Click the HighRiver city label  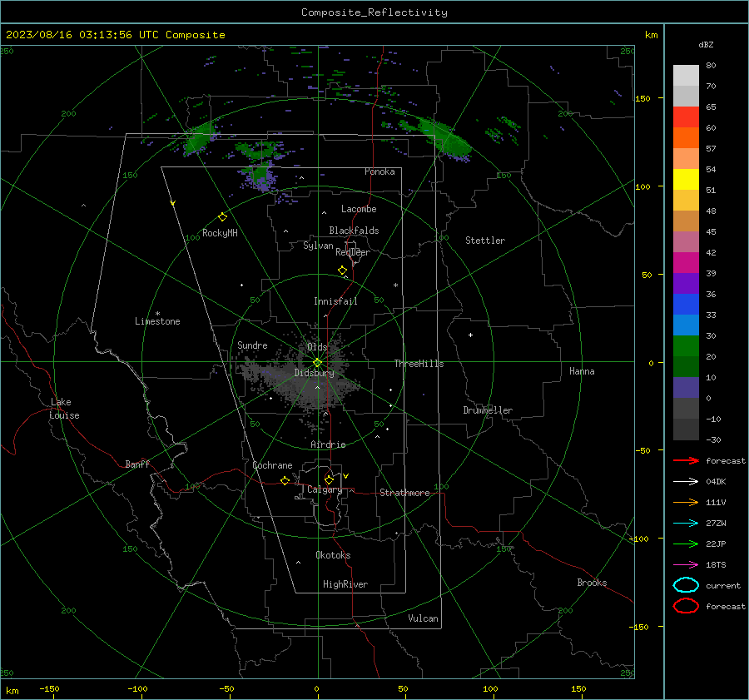[x=345, y=584]
